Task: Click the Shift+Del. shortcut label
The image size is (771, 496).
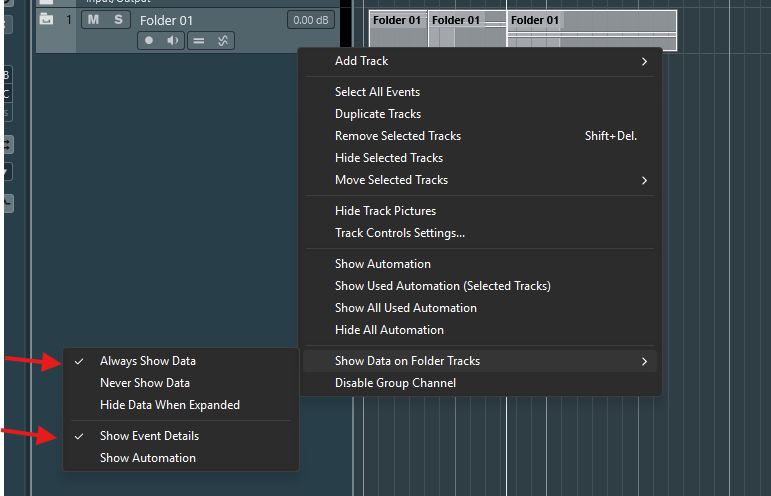Action: point(611,136)
